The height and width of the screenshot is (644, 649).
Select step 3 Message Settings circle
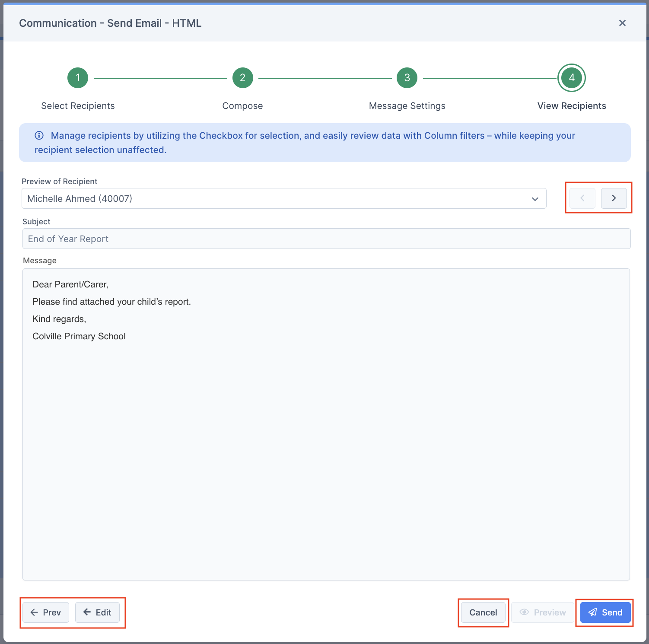click(x=407, y=78)
